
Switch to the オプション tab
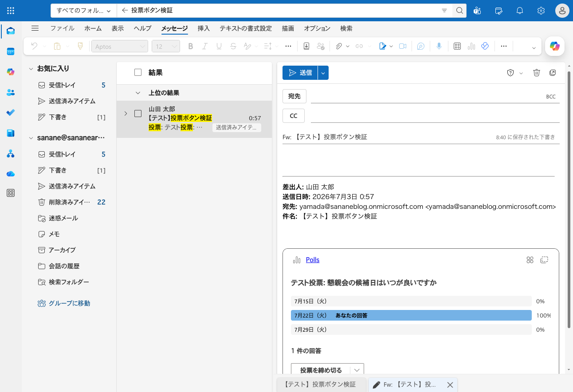(317, 28)
